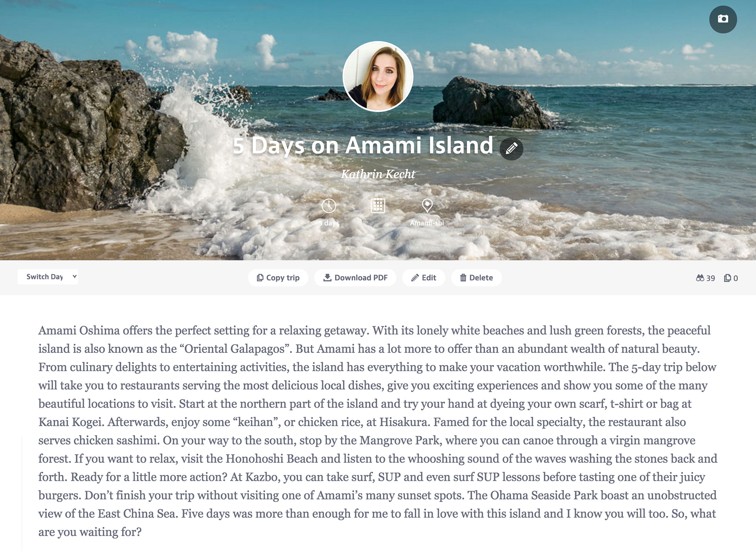Click the binoculars views counter showing 39
This screenshot has height=551, width=756.
(705, 278)
